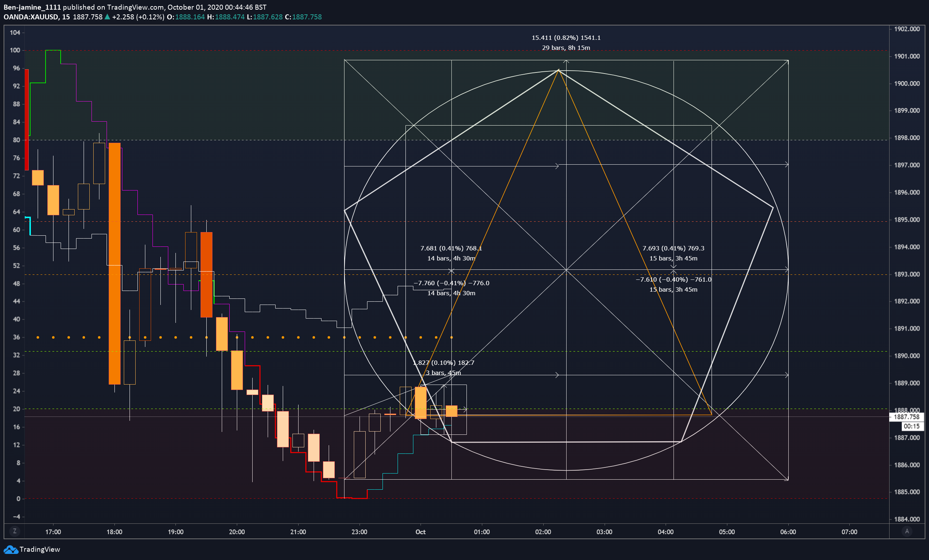
Task: Click the 1895.000 price axis label
Action: [x=907, y=220]
